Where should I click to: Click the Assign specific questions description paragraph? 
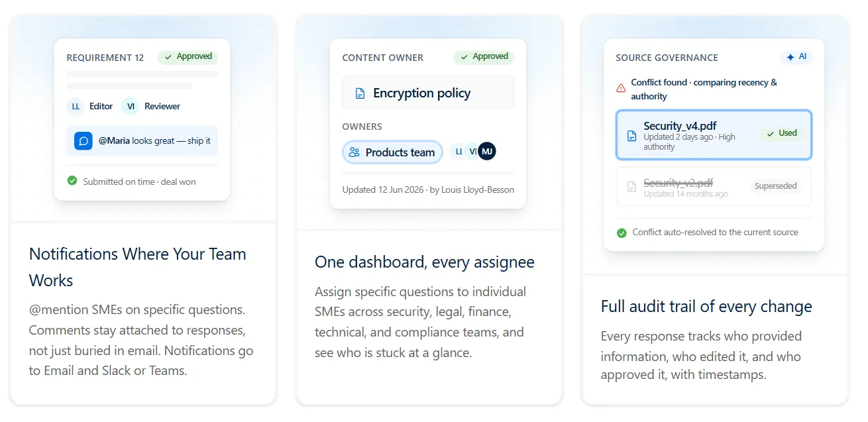click(x=421, y=322)
